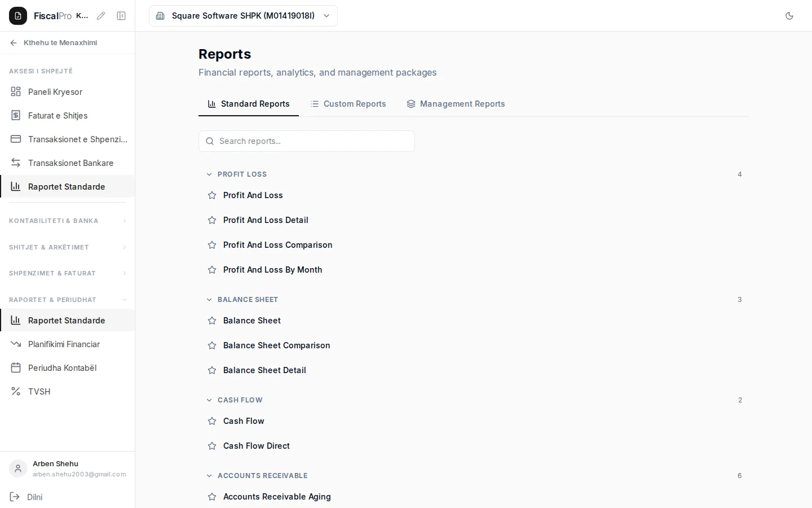Collapse the PROFIT LOSS section
Image resolution: width=812 pixels, height=508 pixels.
tap(209, 174)
